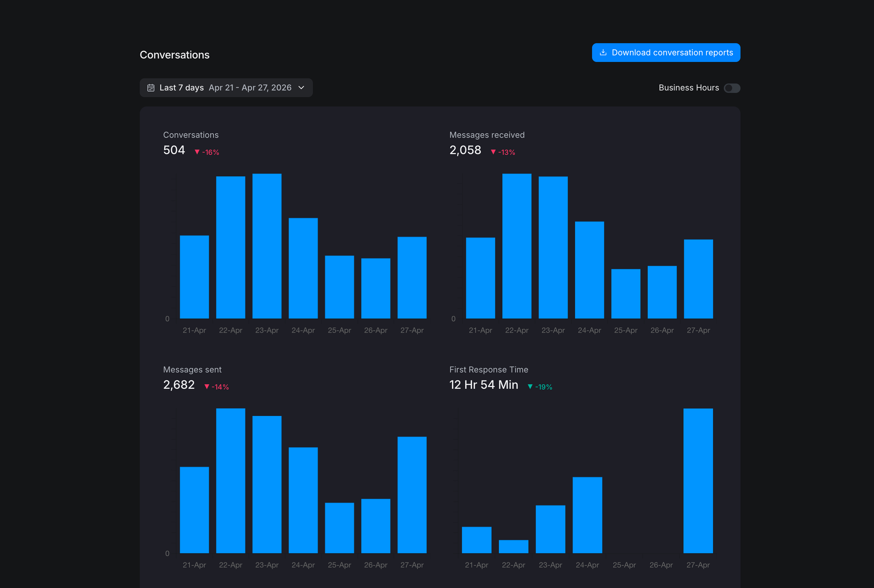Screen dimensions: 874x588
Task: Click the calendar icon in date filter
Action: pos(151,88)
